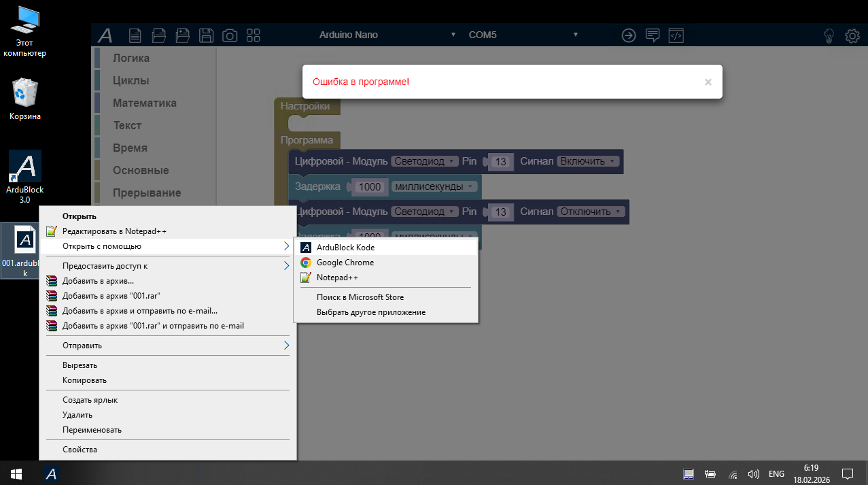Image resolution: width=868 pixels, height=485 pixels.
Task: Click the light bulb icon
Action: pos(829,35)
